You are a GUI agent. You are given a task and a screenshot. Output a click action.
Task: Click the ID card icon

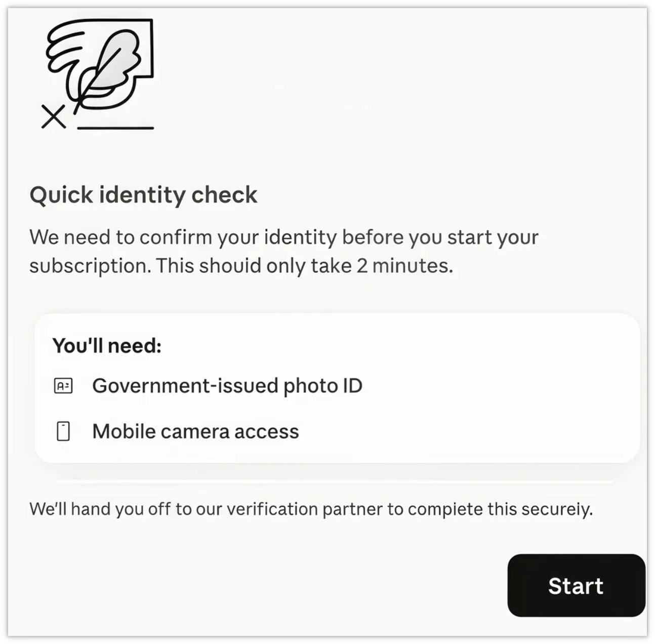pyautogui.click(x=63, y=386)
